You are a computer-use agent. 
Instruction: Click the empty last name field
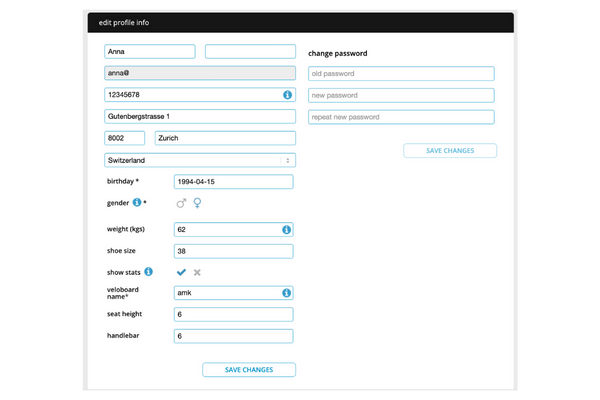pos(250,51)
